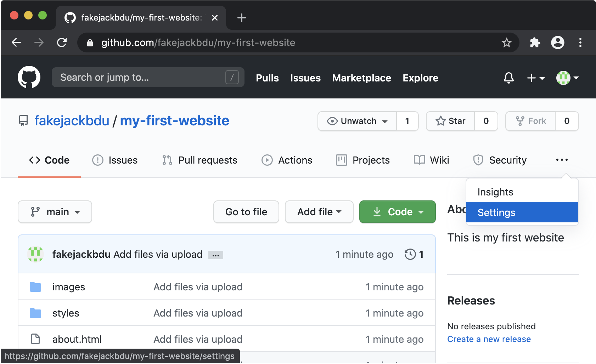Click the styles folder icon
The width and height of the screenshot is (596, 364).
coord(35,313)
